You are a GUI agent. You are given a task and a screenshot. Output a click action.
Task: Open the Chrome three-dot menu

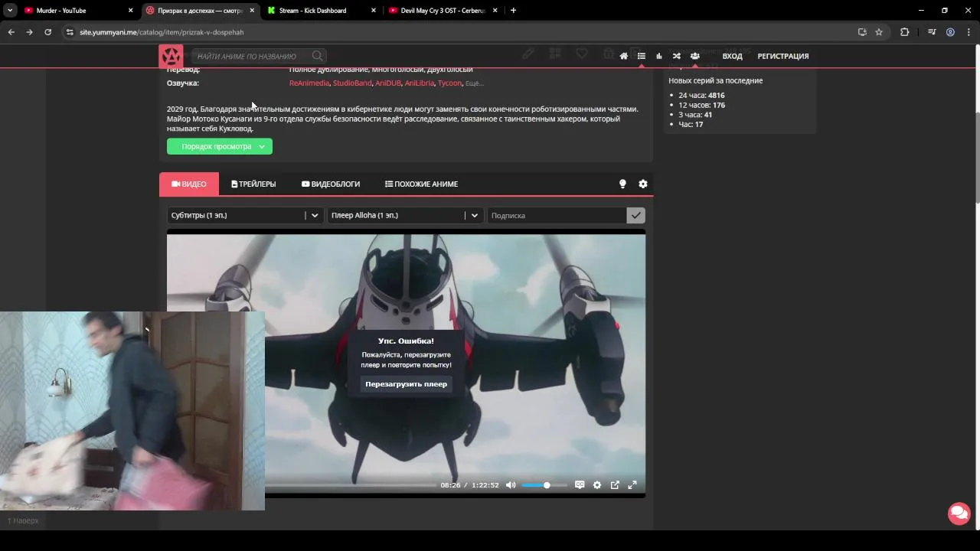(969, 32)
